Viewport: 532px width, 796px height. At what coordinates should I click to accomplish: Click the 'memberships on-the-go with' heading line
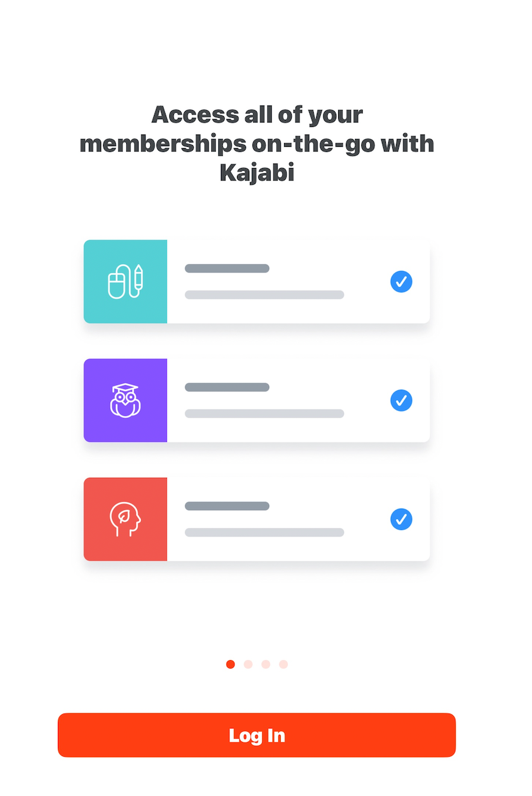coord(257,144)
